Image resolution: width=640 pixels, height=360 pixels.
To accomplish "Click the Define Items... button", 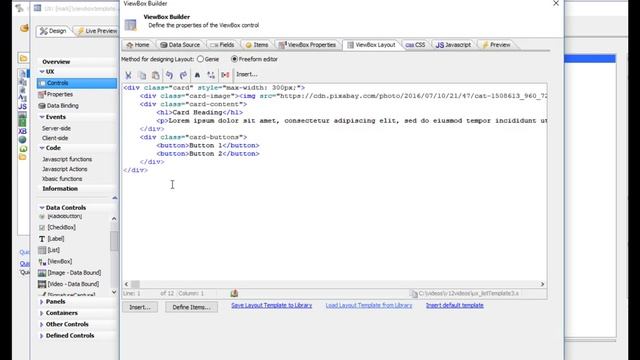I will point(191,307).
